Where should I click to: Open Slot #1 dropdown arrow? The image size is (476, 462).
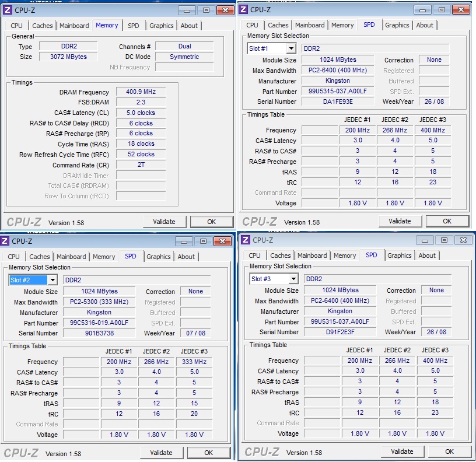[x=291, y=48]
